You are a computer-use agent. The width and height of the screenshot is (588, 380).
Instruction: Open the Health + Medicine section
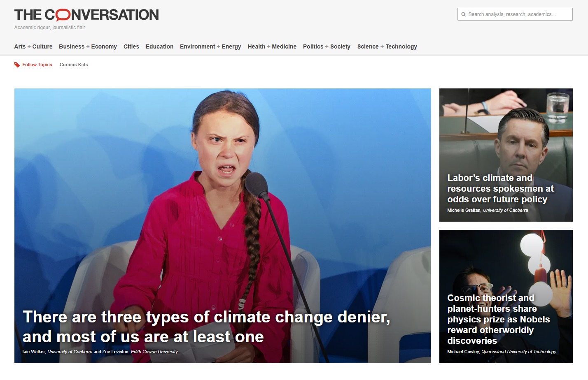pos(272,46)
